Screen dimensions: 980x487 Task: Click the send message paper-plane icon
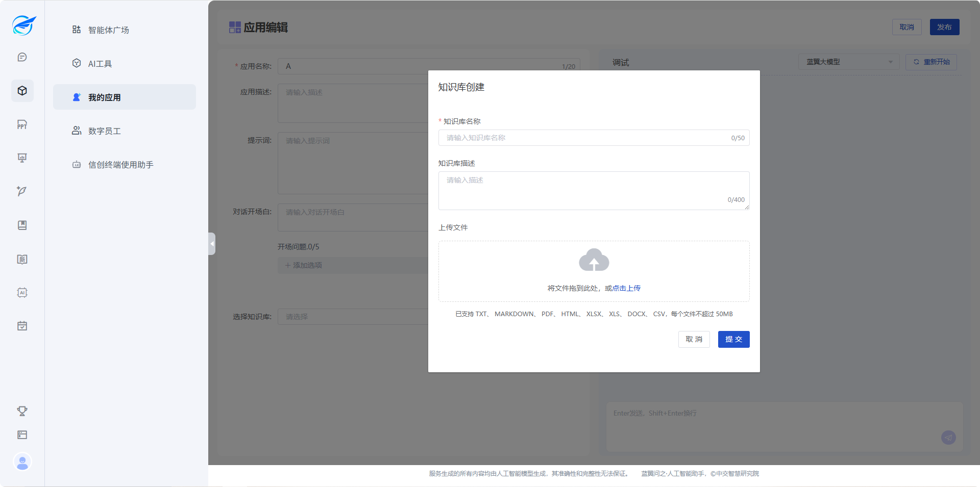948,438
